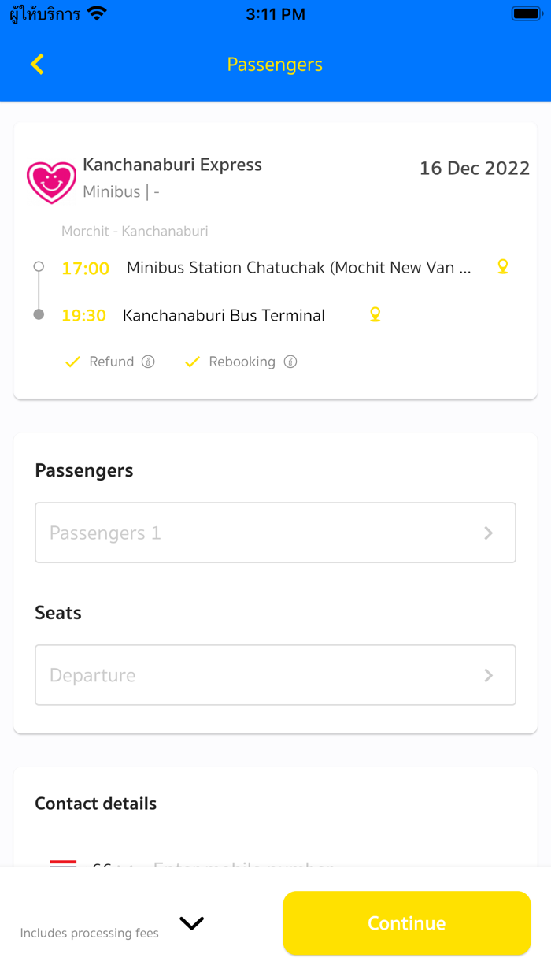The width and height of the screenshot is (551, 980).
Task: Show Refund policy info icon
Action: coord(148,362)
